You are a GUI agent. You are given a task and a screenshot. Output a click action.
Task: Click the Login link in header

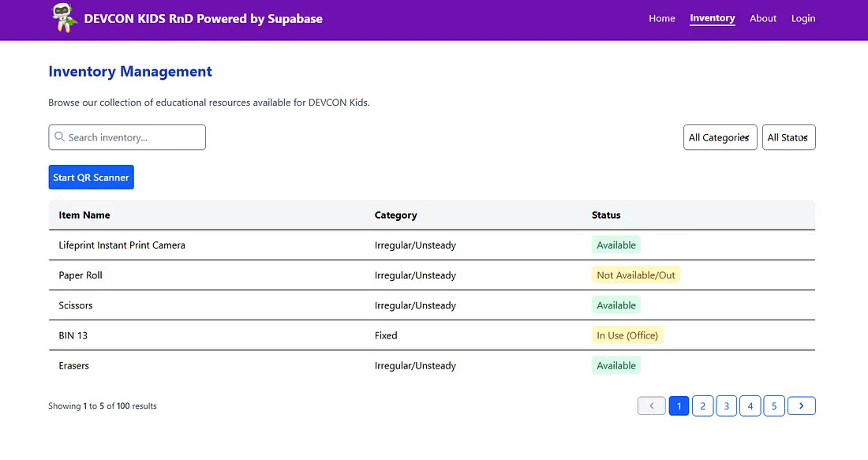coord(803,18)
